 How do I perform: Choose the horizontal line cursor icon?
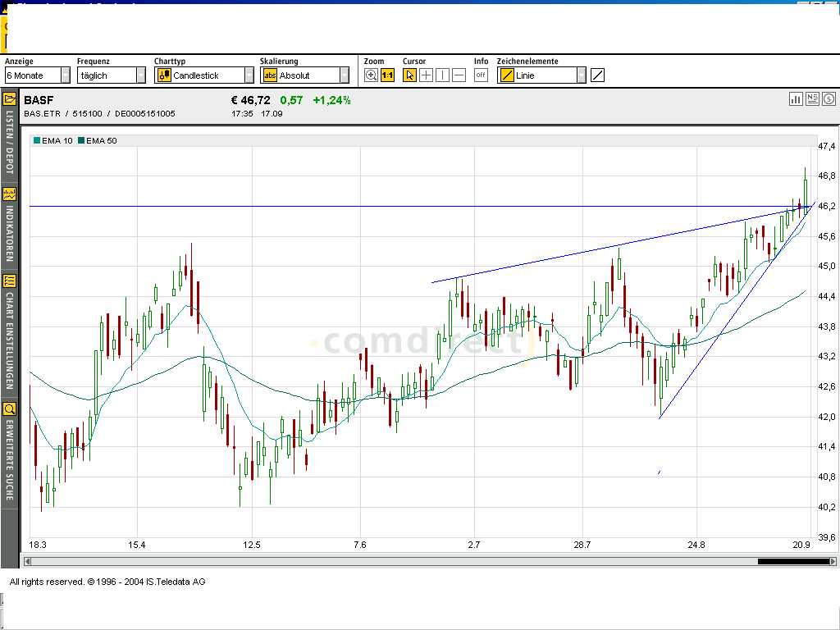click(x=459, y=75)
